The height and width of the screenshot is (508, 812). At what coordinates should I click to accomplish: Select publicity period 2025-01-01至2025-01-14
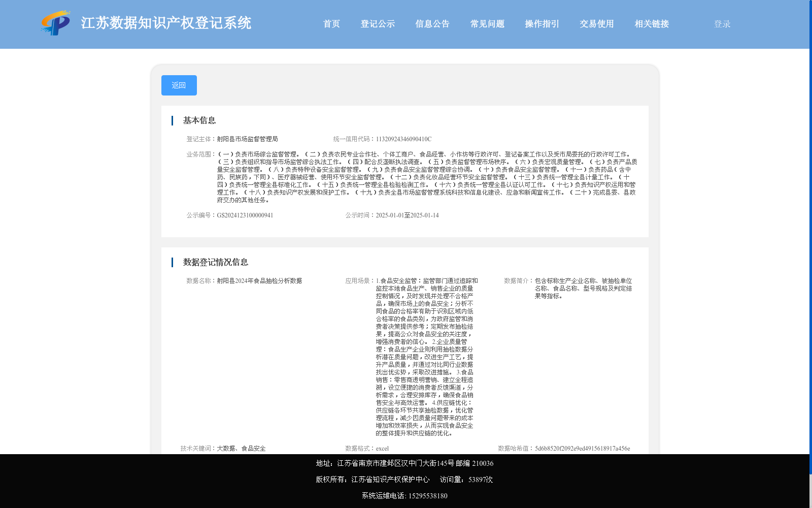click(407, 215)
